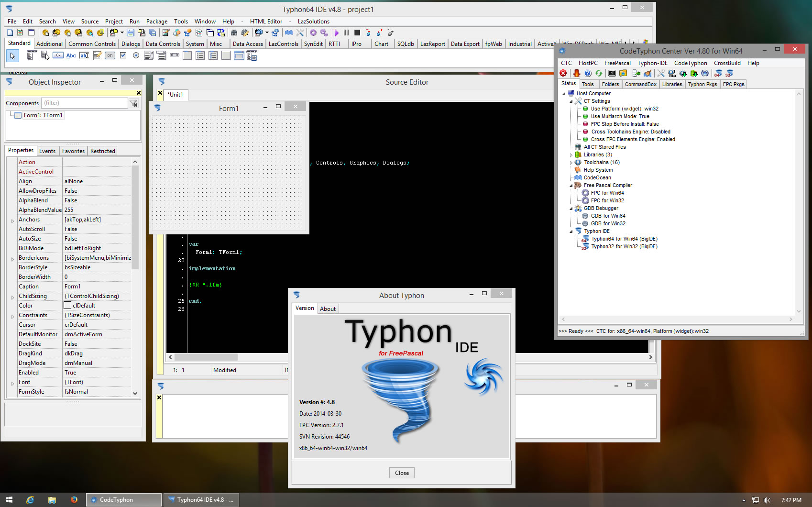Click the Object Inspector properties scrollbar thumb

[135, 218]
